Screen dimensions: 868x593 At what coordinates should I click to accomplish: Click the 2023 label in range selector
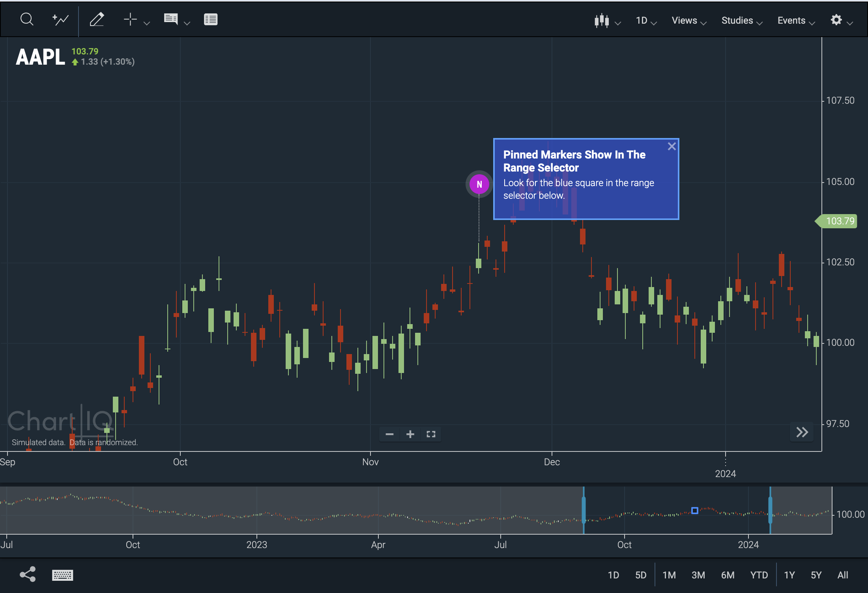click(x=257, y=545)
